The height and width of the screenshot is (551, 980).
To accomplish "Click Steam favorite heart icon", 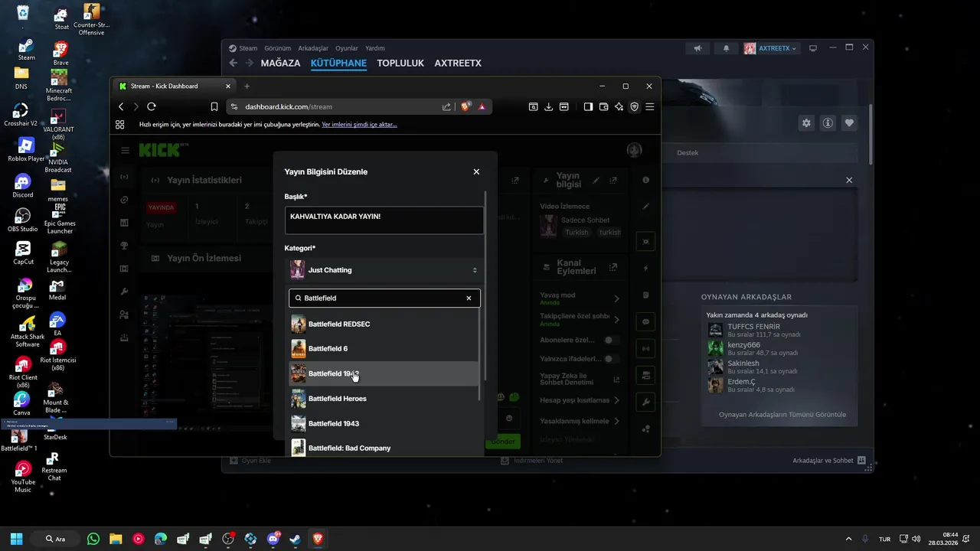I will pyautogui.click(x=849, y=122).
